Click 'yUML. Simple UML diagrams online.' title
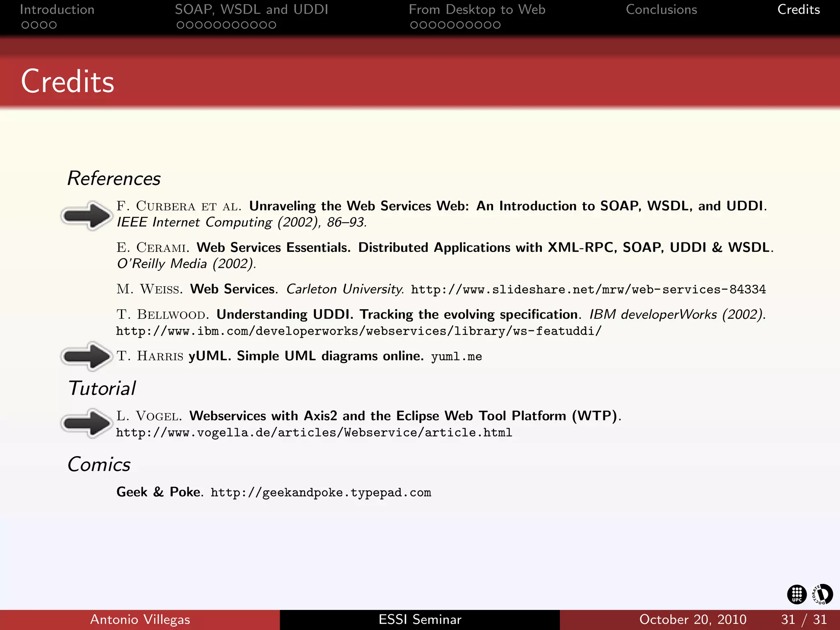Screen dimensions: 840x630 pyautogui.click(x=306, y=356)
